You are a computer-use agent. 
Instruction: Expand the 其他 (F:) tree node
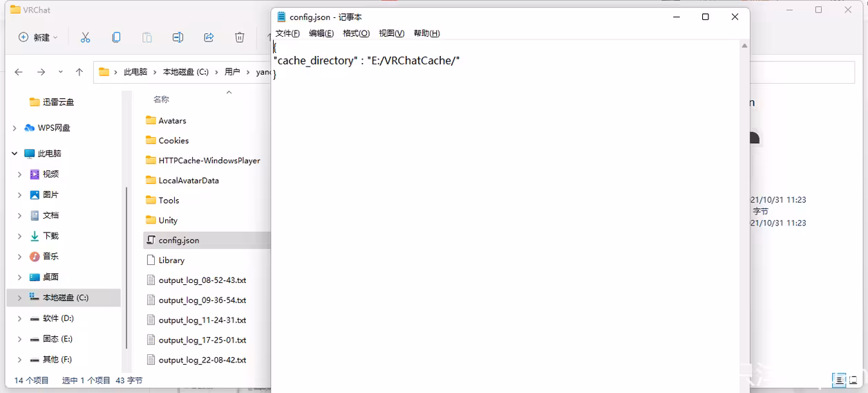pyautogui.click(x=19, y=360)
